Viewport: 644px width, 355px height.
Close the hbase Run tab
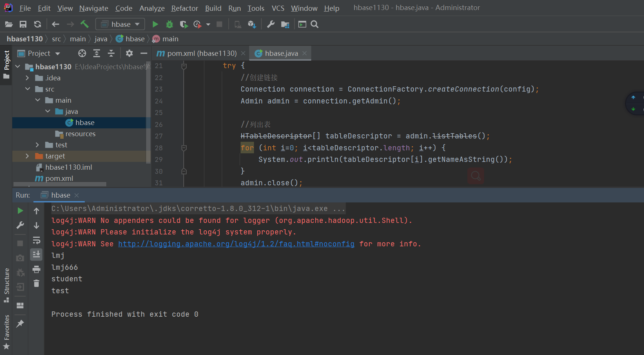77,195
